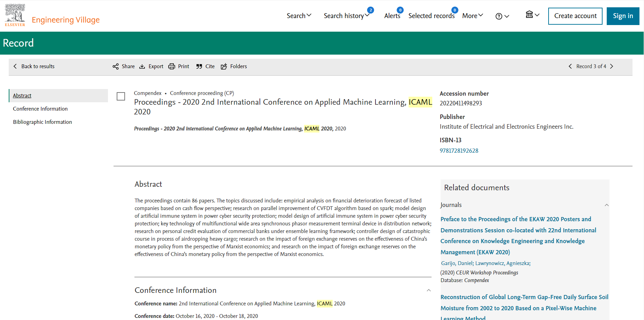Click the Cite quotation icon
This screenshot has width=644, height=320.
pyautogui.click(x=199, y=66)
